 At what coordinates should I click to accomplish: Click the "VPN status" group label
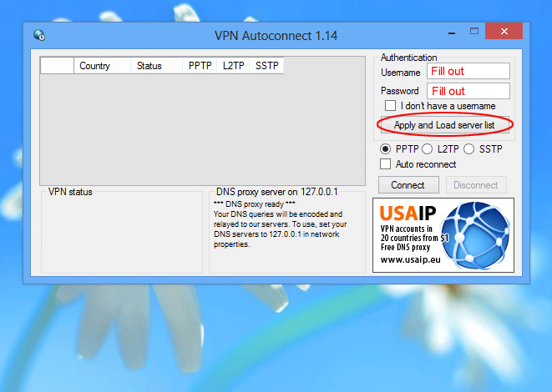coord(70,192)
